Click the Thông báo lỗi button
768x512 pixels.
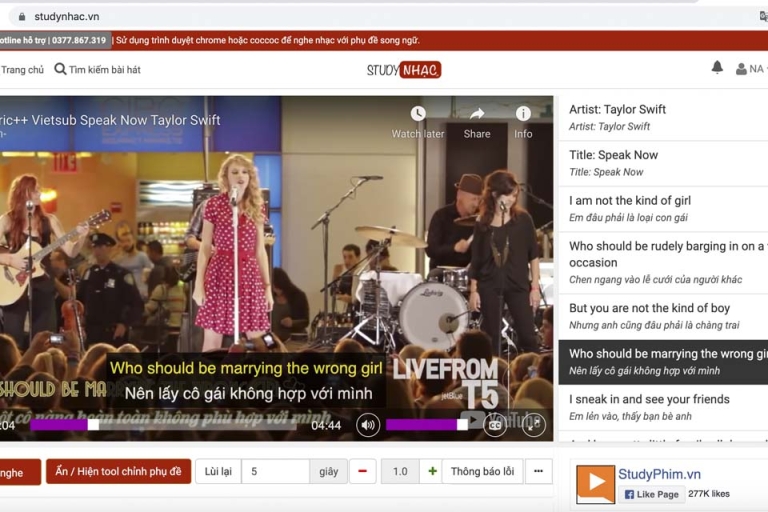(482, 471)
